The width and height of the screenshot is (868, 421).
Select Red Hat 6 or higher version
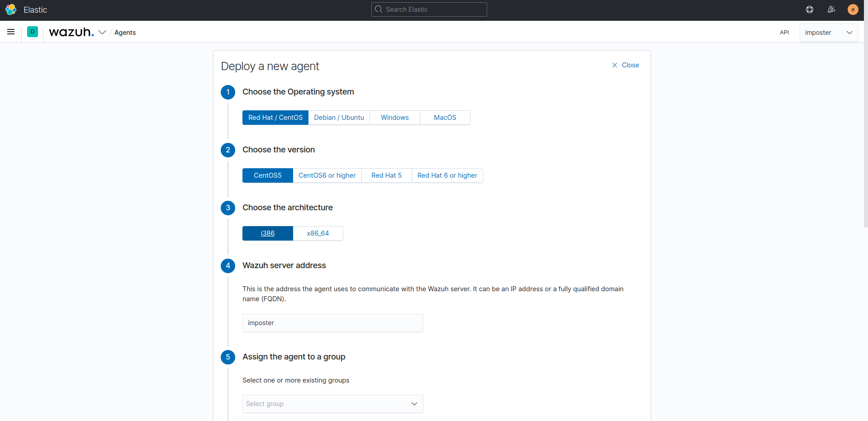447,175
